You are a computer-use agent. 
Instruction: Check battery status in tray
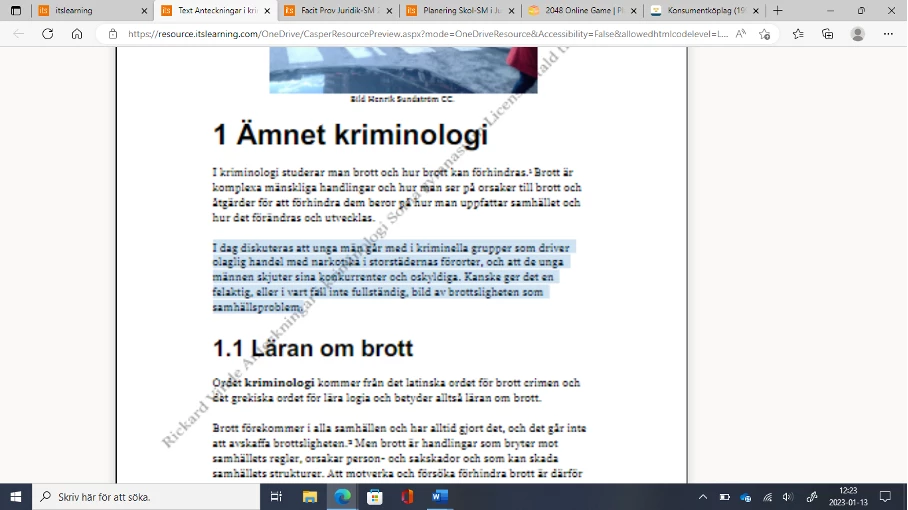(x=724, y=497)
